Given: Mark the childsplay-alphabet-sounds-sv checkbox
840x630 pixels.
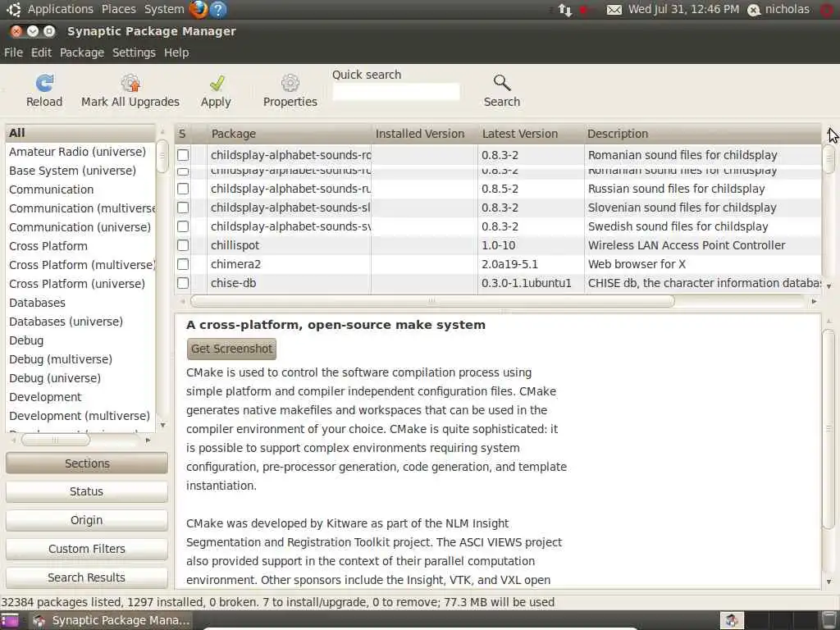Looking at the screenshot, I should tap(183, 226).
